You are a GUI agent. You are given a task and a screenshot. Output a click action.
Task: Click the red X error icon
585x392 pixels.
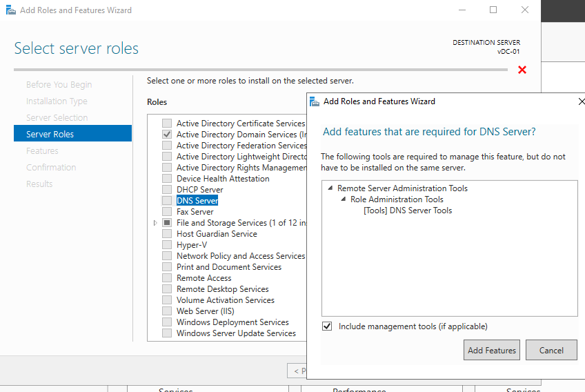[x=522, y=70]
